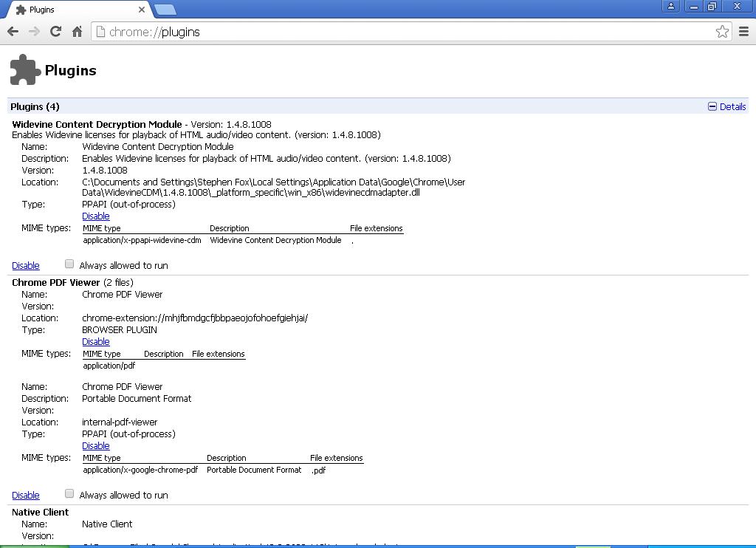Click the "Plugins (4)" section header
756x548 pixels.
click(x=35, y=106)
